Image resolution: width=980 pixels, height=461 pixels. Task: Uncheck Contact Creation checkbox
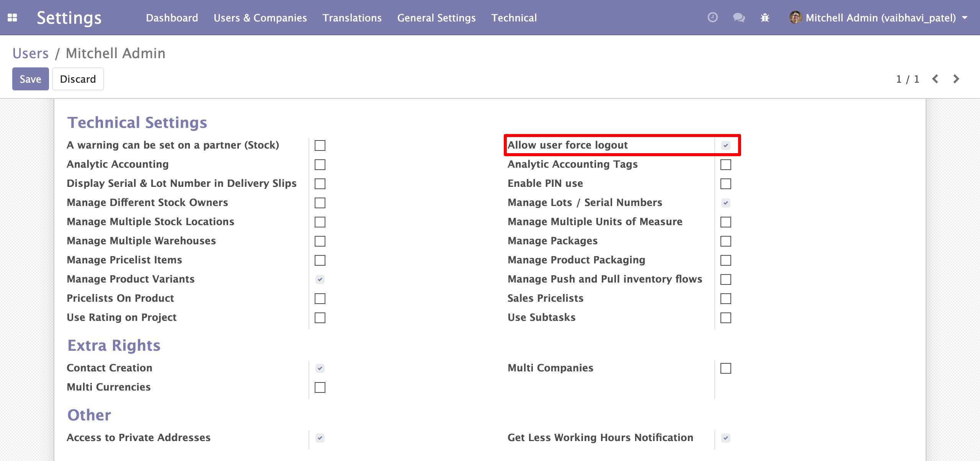pos(320,368)
